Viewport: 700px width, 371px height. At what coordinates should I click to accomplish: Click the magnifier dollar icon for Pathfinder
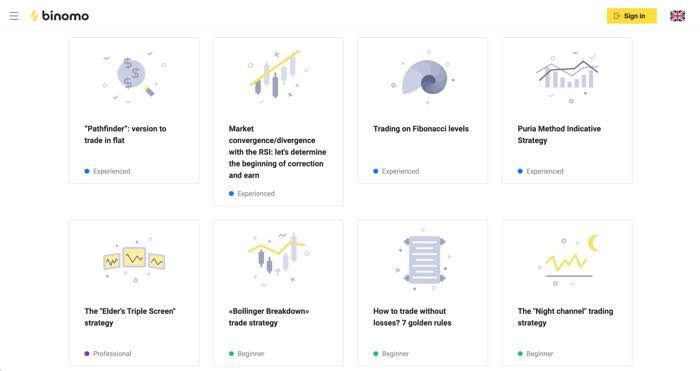click(x=134, y=77)
